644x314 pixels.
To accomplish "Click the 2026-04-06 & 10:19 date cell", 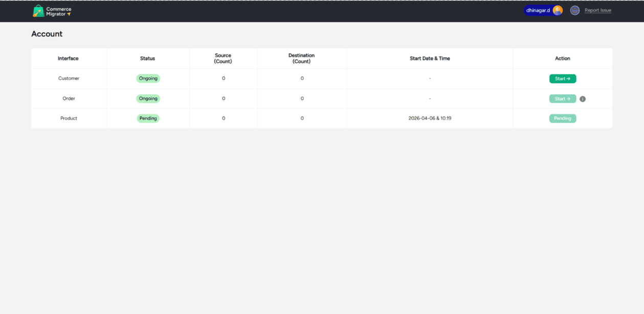I will click(430, 118).
